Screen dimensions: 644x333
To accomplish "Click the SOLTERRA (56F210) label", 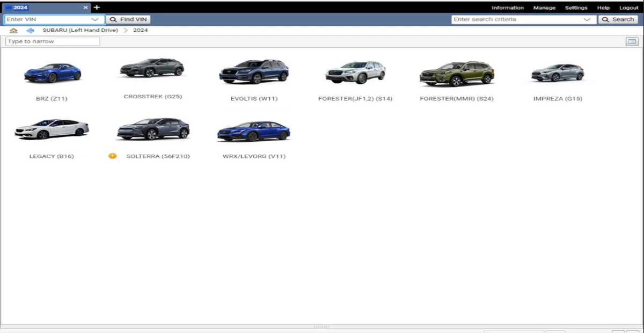I will (x=158, y=156).
